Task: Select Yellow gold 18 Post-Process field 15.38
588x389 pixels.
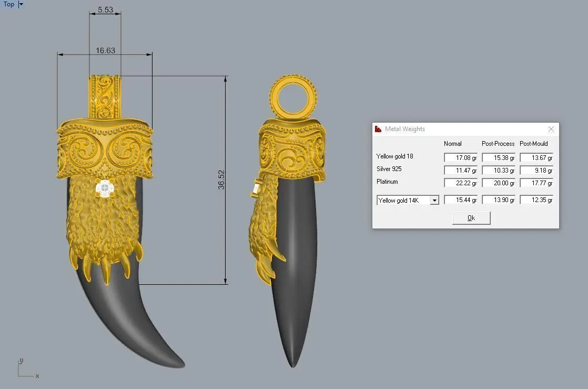Action: (x=499, y=158)
